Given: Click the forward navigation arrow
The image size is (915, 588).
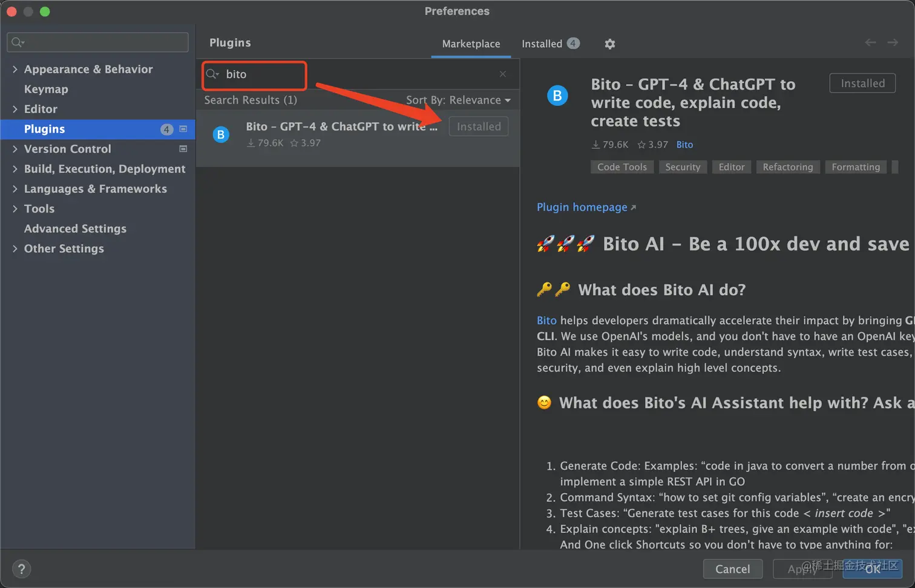Looking at the screenshot, I should [x=893, y=42].
